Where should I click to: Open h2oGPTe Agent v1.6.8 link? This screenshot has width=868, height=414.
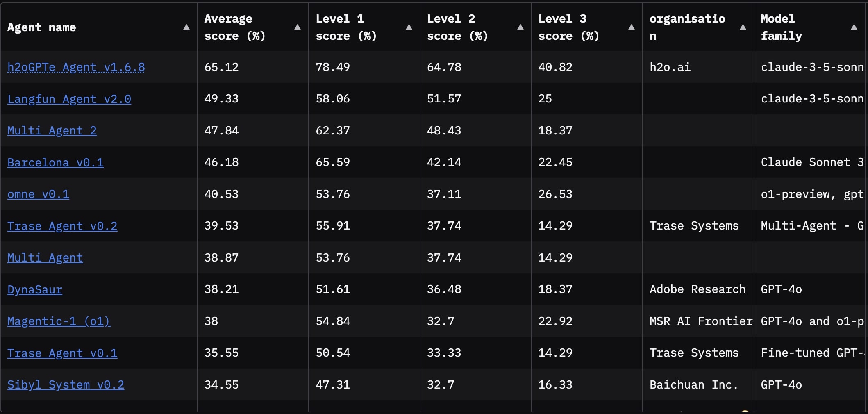point(76,67)
